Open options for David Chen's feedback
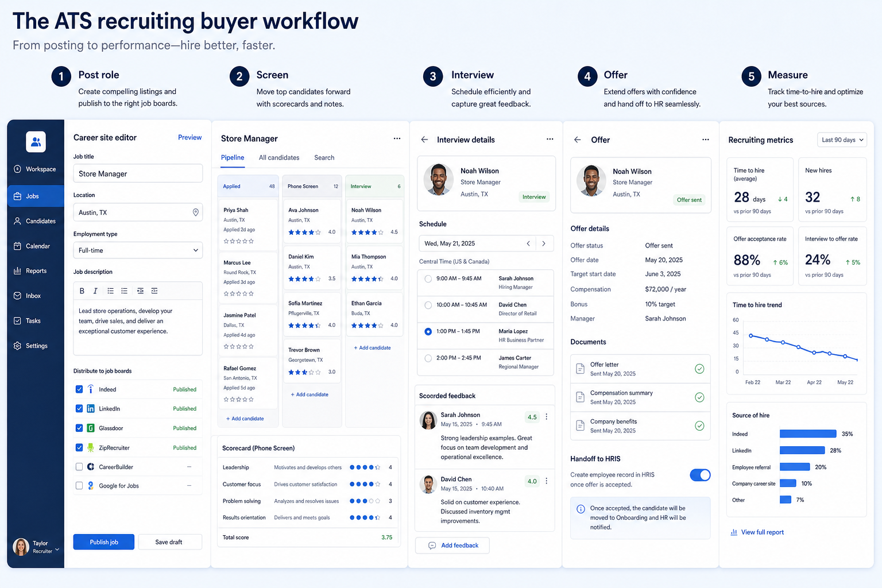The image size is (882, 588). pyautogui.click(x=546, y=481)
